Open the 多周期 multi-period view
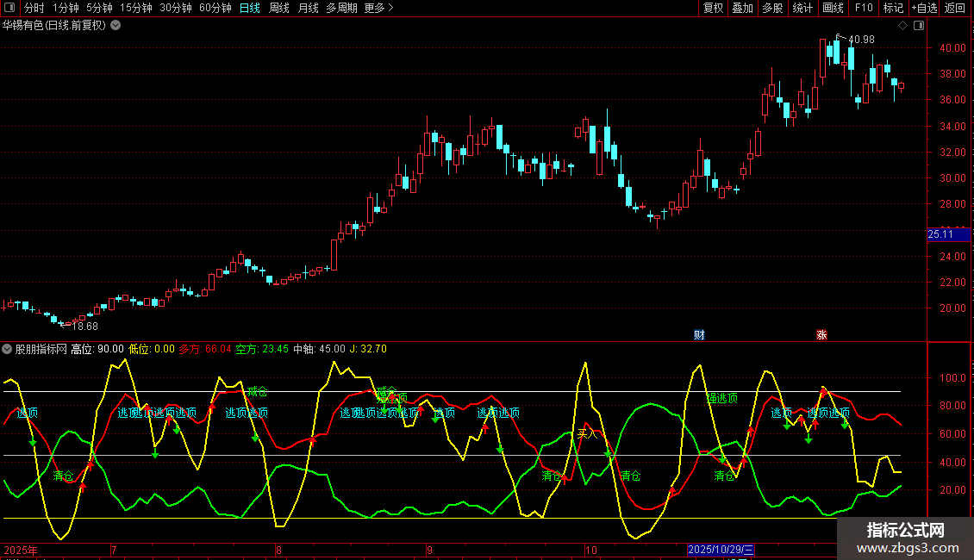This screenshot has width=974, height=560. pos(341,8)
